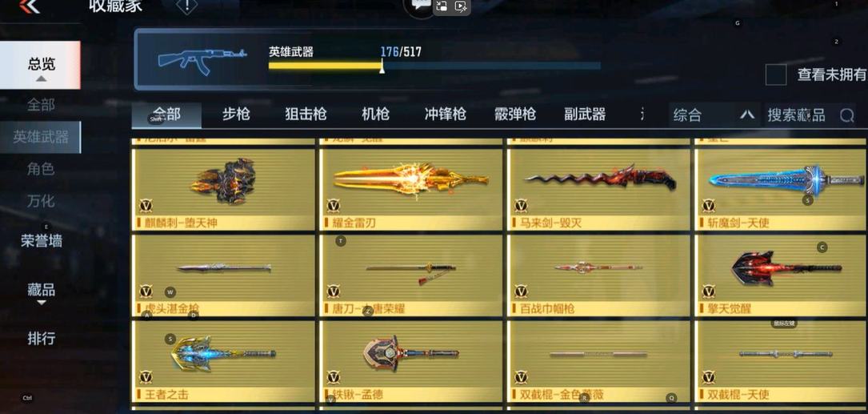Click the back arrow logo icon
This screenshot has height=414, width=868.
30,6
